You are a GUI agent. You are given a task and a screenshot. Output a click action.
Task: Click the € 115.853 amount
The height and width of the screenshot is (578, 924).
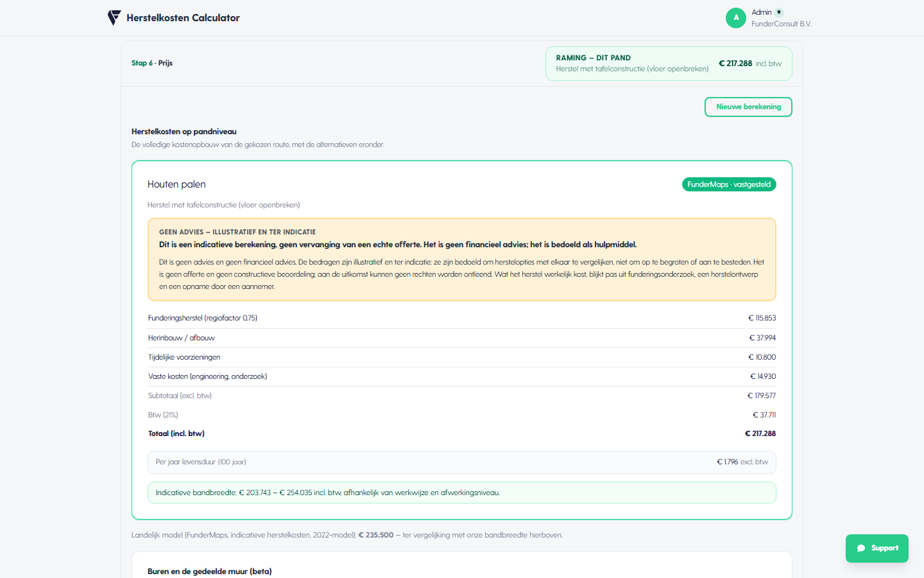click(762, 318)
